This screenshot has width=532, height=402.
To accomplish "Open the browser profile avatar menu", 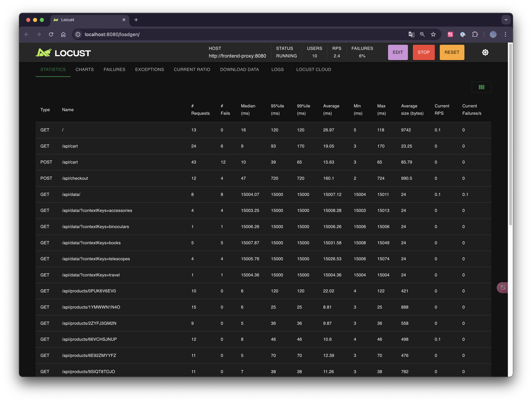I will (493, 34).
